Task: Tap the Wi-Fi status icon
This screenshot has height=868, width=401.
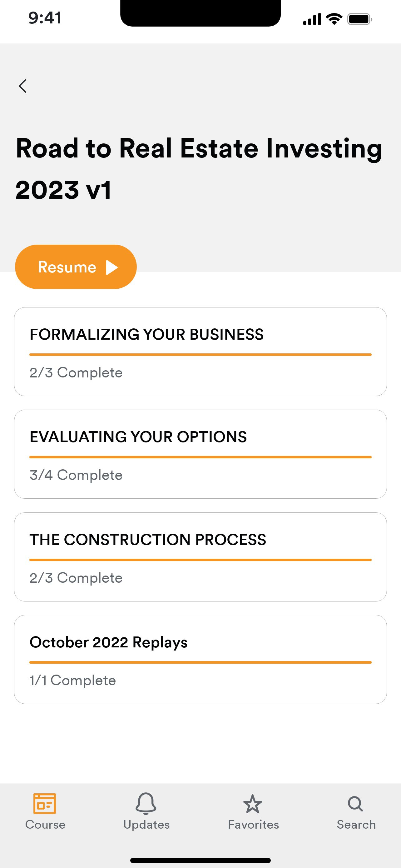Action: pyautogui.click(x=334, y=19)
